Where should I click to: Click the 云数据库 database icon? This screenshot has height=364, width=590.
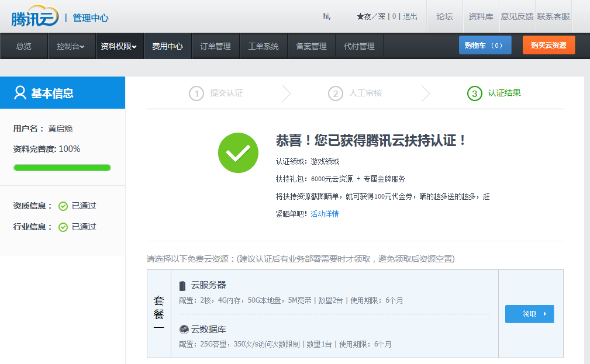coord(184,330)
